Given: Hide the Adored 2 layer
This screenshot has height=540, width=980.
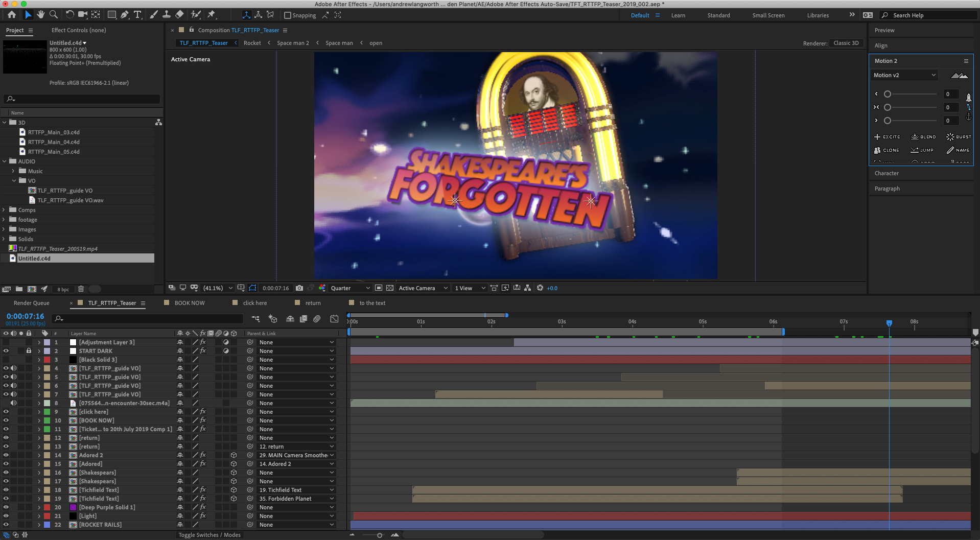Looking at the screenshot, I should click(x=6, y=455).
